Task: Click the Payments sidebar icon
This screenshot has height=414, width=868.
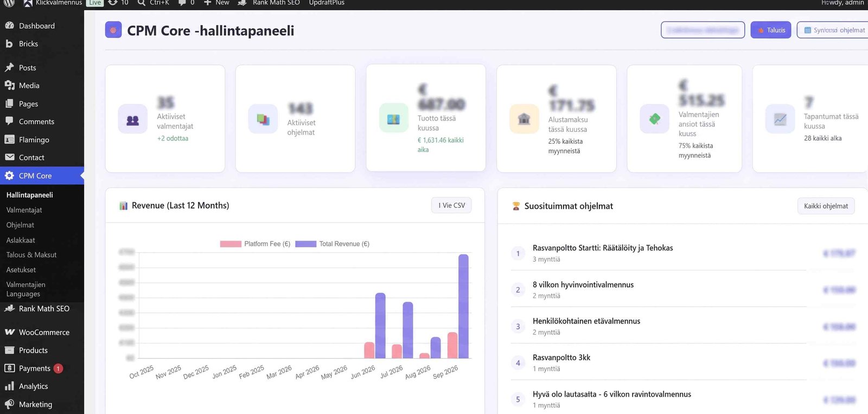Action: (9, 368)
